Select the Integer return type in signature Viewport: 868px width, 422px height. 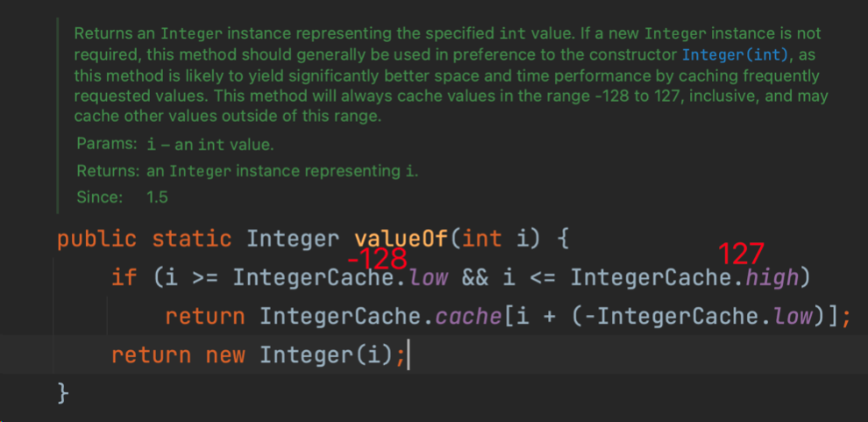pyautogui.click(x=293, y=239)
